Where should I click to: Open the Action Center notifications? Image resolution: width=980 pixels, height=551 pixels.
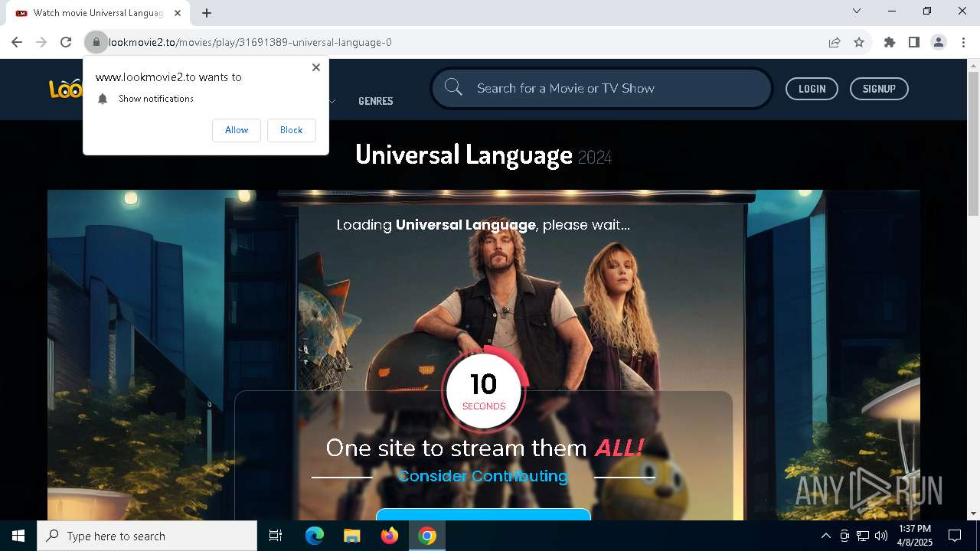pos(955,536)
